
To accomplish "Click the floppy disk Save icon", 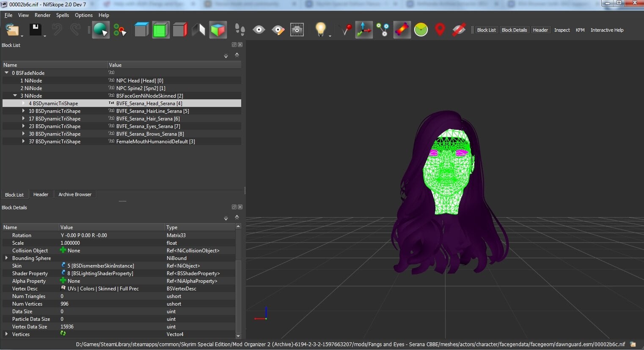I will pos(36,30).
